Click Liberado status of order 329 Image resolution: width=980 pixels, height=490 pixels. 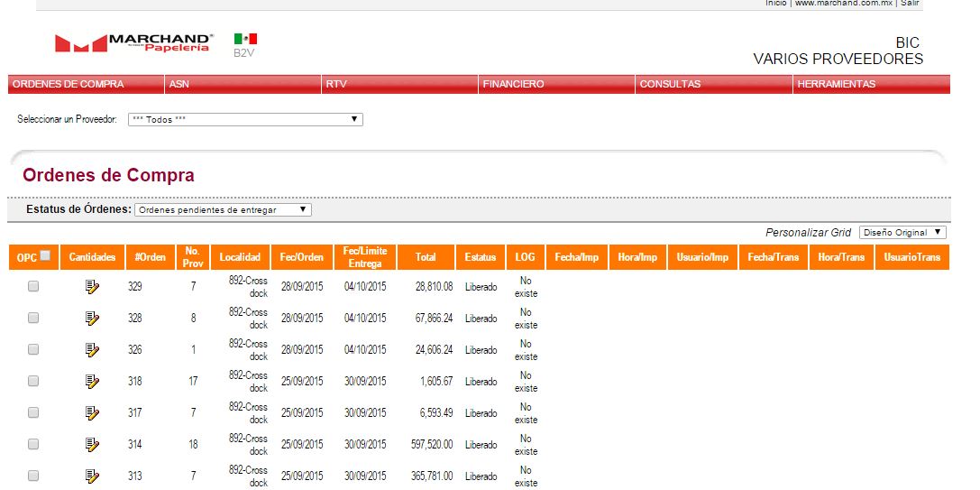coord(481,287)
